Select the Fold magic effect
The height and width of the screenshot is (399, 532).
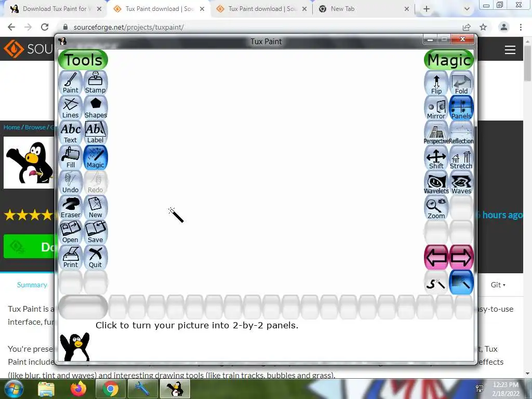pos(461,84)
